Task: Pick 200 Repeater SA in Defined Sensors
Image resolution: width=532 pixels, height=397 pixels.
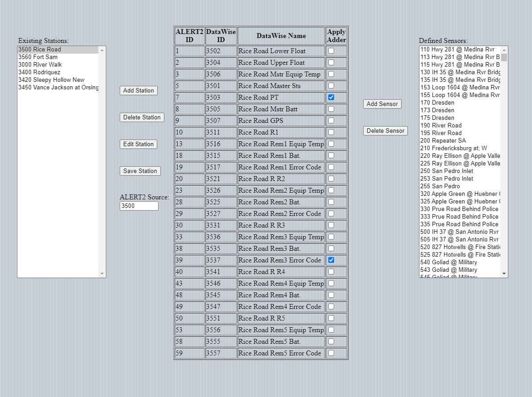Action: click(443, 141)
